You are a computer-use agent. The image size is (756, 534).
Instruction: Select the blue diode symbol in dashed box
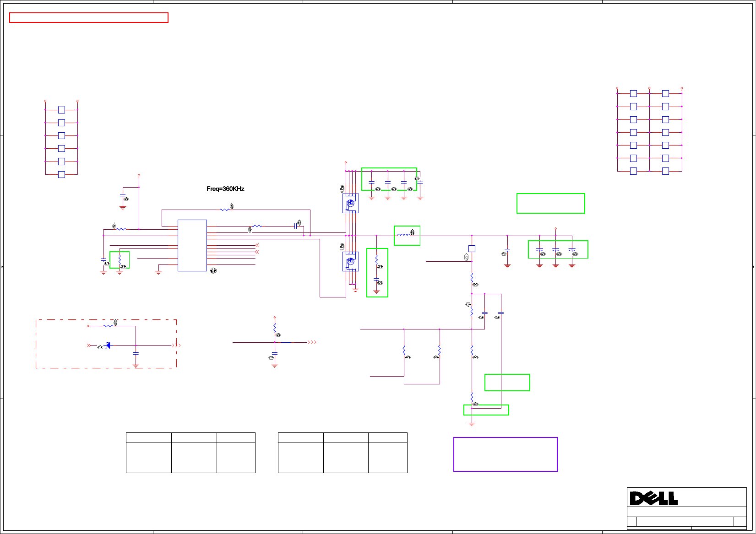(108, 345)
